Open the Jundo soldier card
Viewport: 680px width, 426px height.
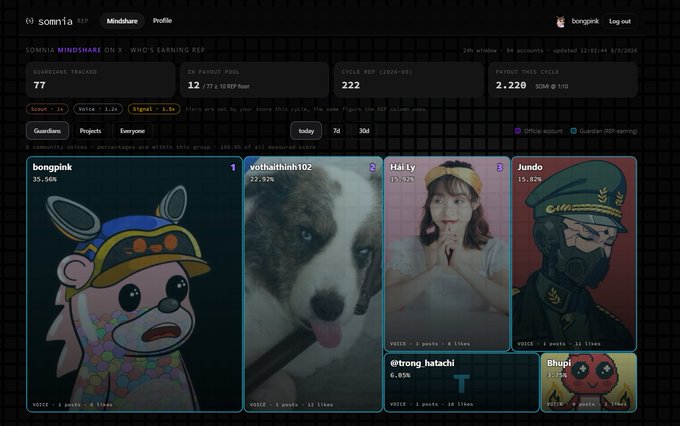[x=574, y=254]
